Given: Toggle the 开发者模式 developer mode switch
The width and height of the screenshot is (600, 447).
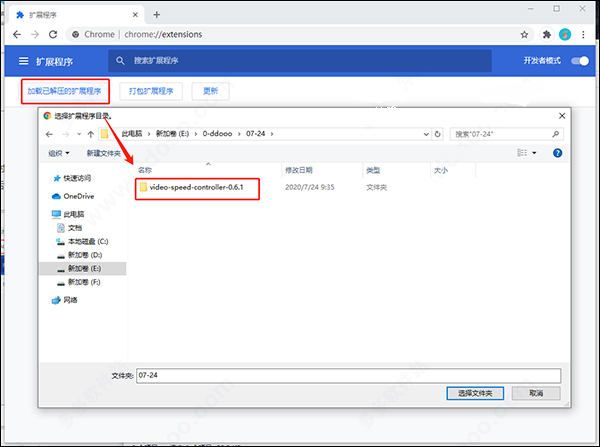Looking at the screenshot, I should (580, 61).
